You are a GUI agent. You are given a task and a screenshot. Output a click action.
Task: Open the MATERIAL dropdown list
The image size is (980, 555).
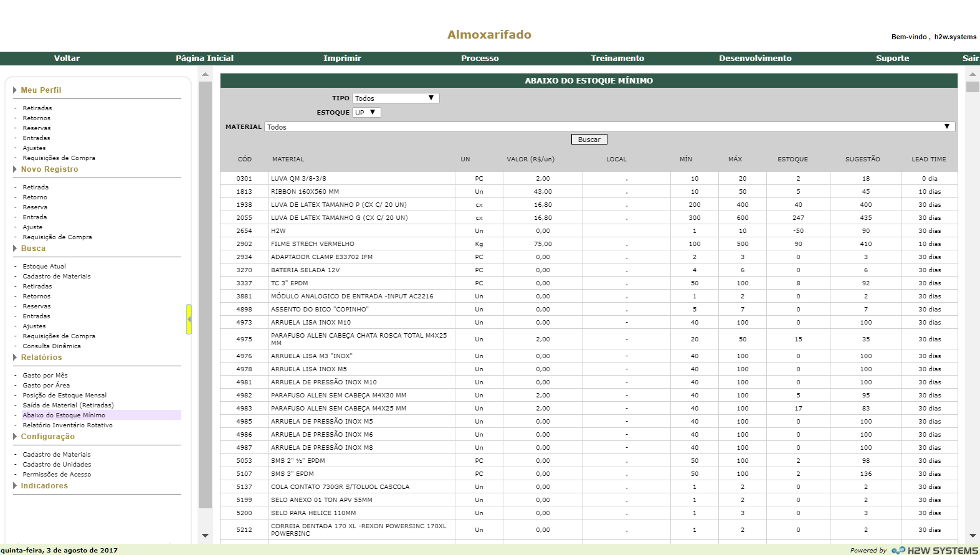pos(609,127)
